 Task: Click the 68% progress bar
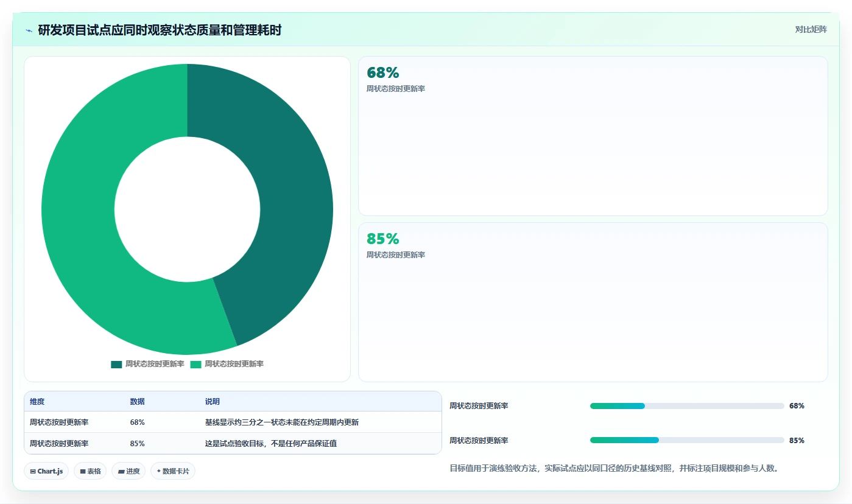[x=687, y=406]
